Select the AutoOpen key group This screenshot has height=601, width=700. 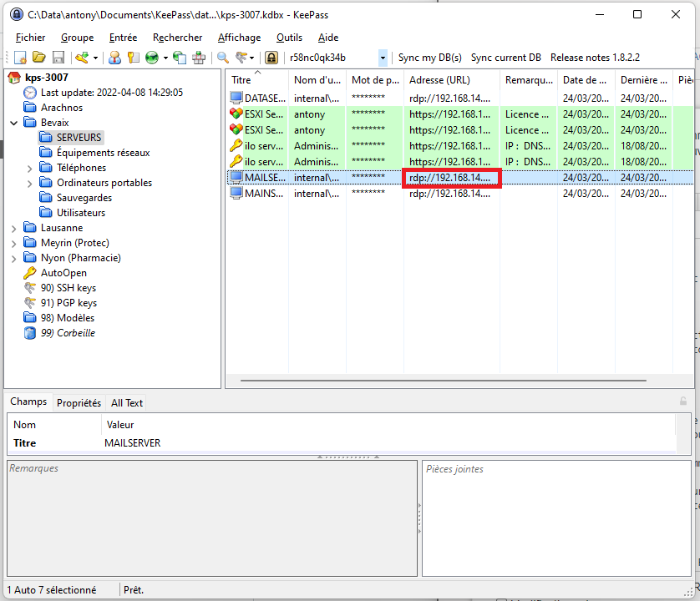[63, 273]
